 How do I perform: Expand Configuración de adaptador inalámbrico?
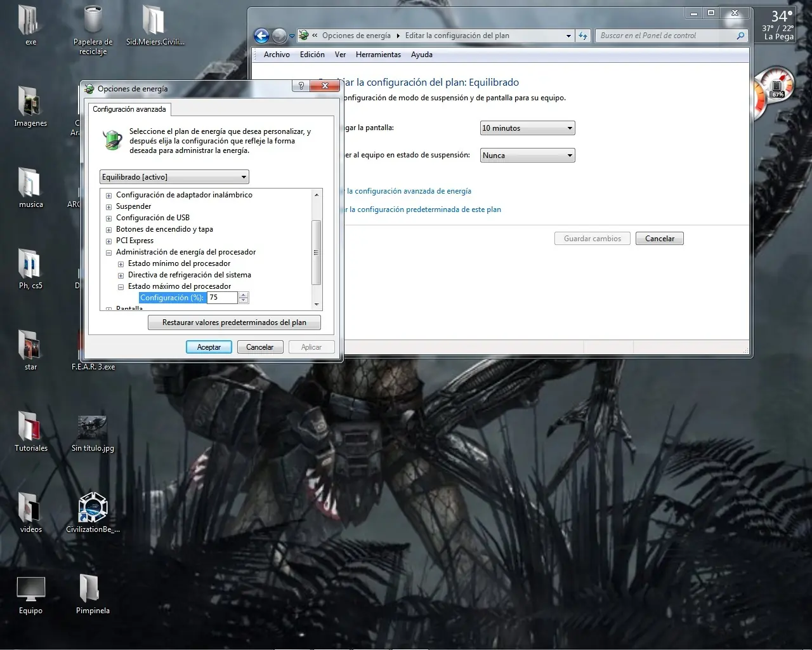tap(108, 196)
